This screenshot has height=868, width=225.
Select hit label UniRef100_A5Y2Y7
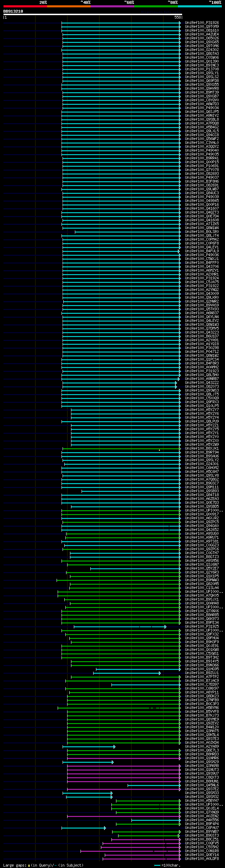(202, 410)
